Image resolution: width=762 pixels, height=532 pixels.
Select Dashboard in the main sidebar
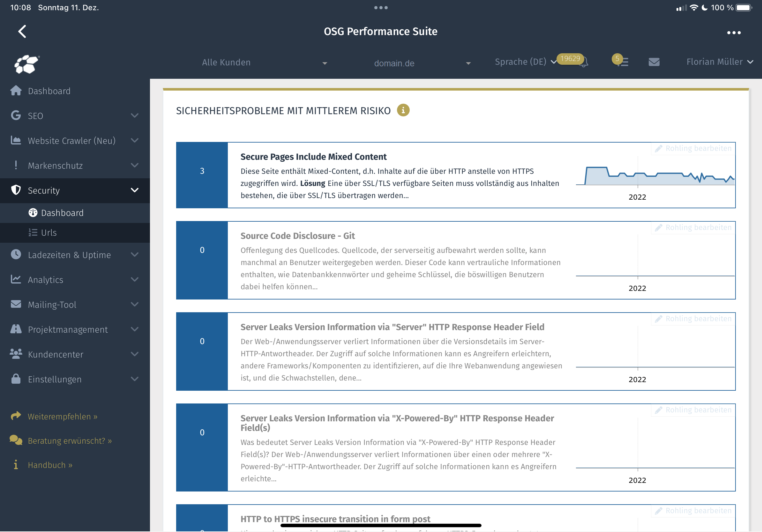coord(75,91)
